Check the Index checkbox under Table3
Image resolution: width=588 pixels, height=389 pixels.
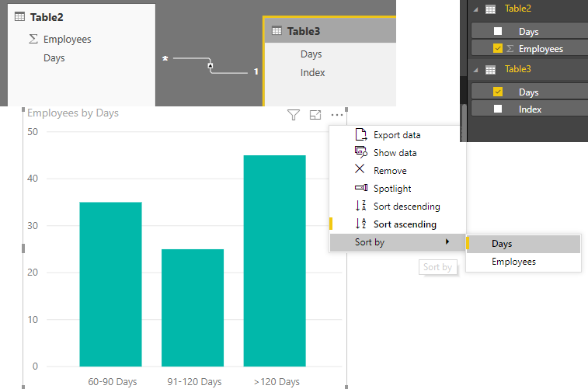[x=498, y=109]
